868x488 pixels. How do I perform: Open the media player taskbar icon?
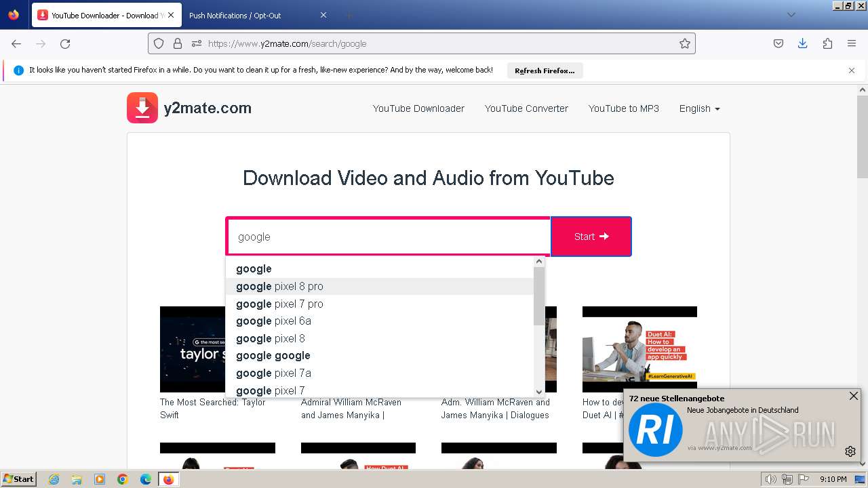[100, 479]
